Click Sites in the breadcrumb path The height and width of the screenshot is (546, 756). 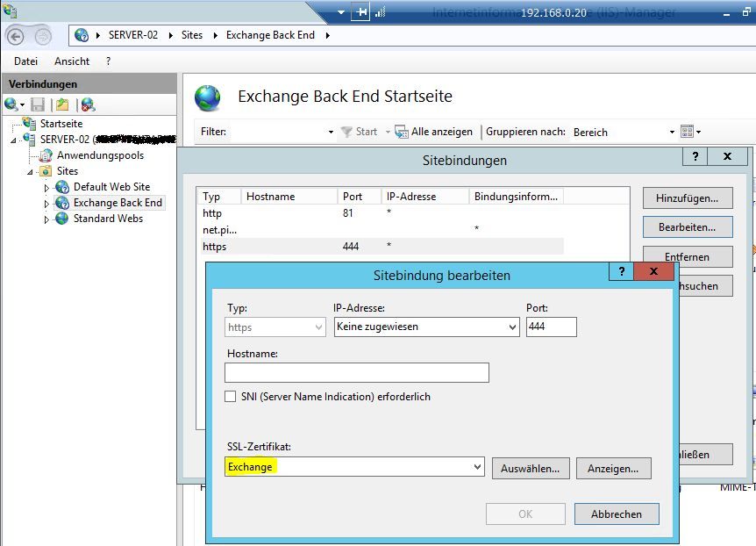[192, 35]
